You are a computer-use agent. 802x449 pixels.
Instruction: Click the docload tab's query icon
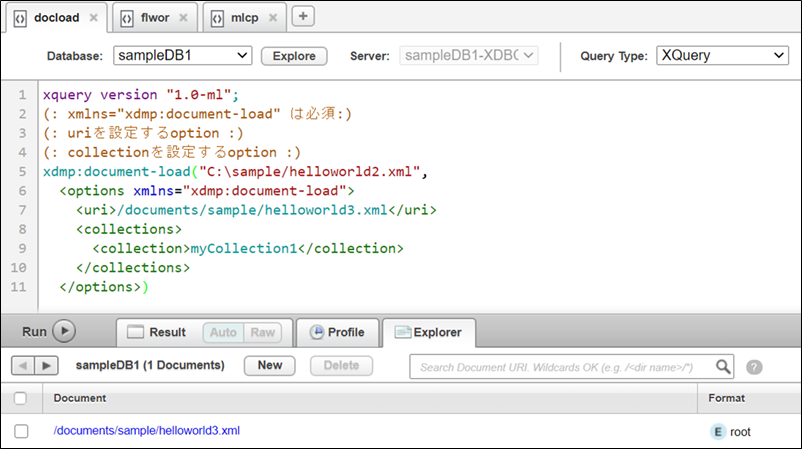(20, 19)
